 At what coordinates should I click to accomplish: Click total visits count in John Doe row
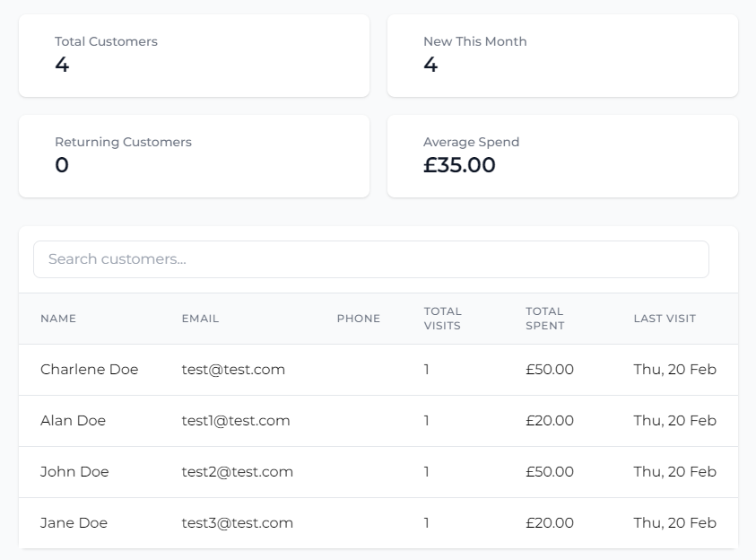coord(427,472)
